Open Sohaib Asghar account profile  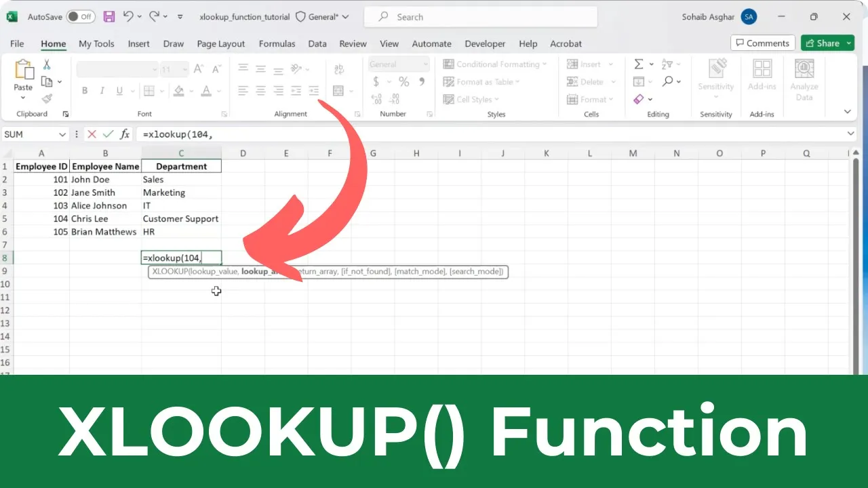(719, 16)
